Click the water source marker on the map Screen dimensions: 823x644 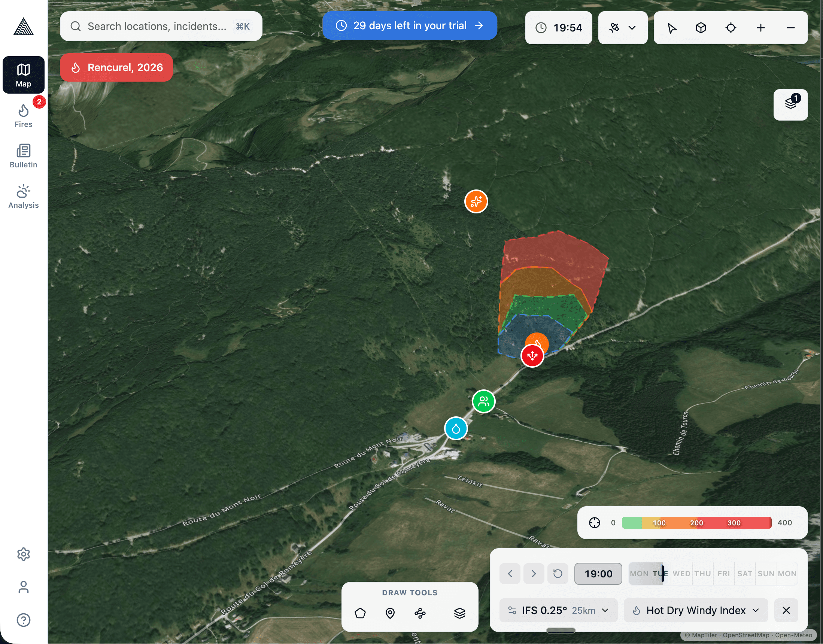click(456, 428)
